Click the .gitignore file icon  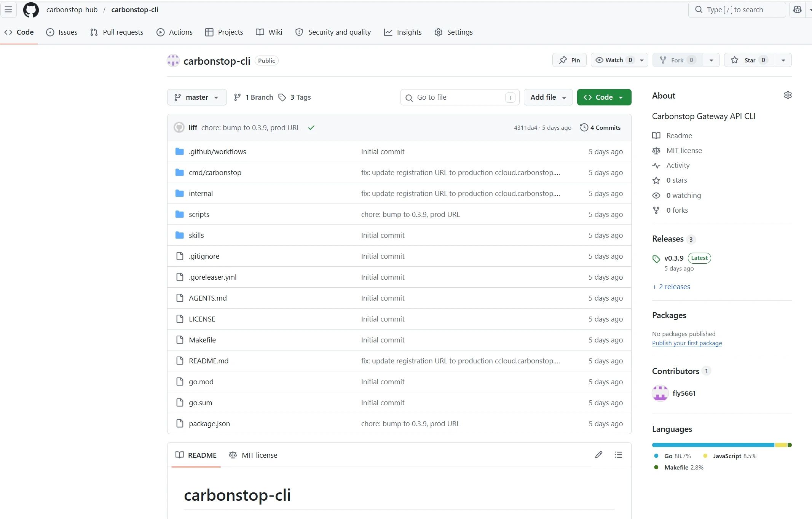pyautogui.click(x=180, y=256)
